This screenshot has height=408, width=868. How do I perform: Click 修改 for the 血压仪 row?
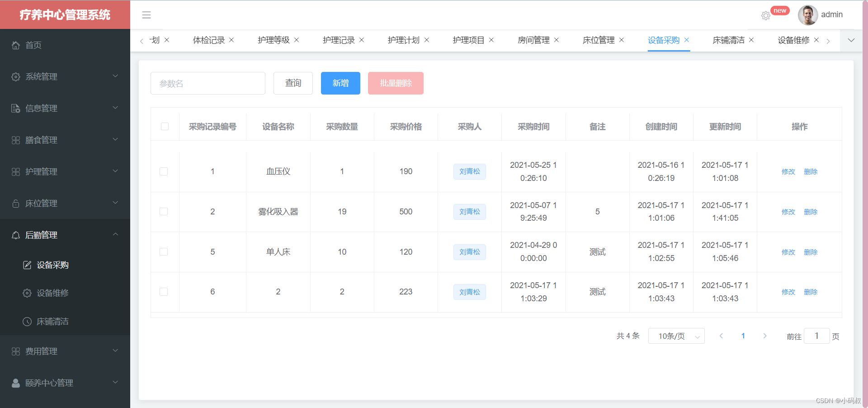pyautogui.click(x=788, y=172)
